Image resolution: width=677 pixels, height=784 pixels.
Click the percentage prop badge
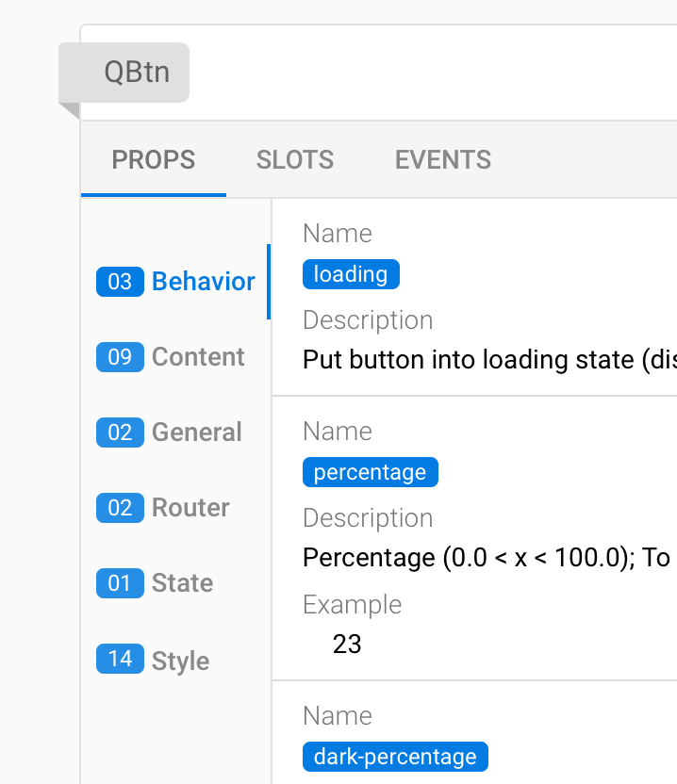(x=370, y=472)
